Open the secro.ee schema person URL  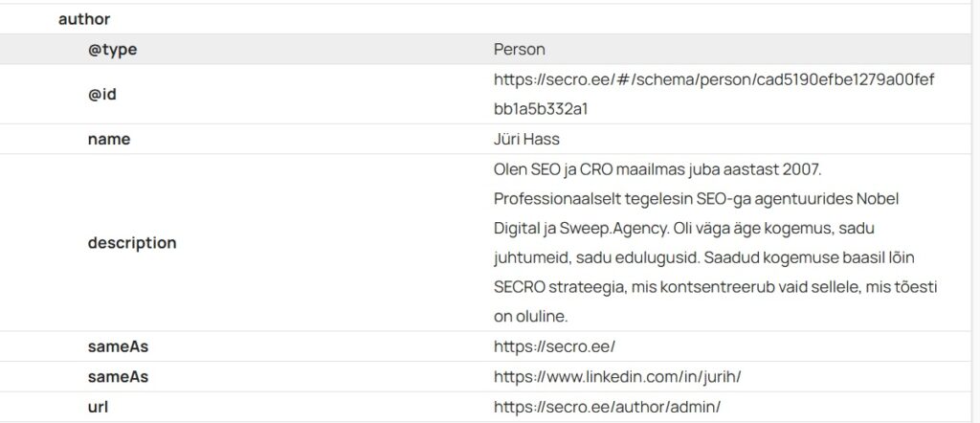tap(713, 79)
